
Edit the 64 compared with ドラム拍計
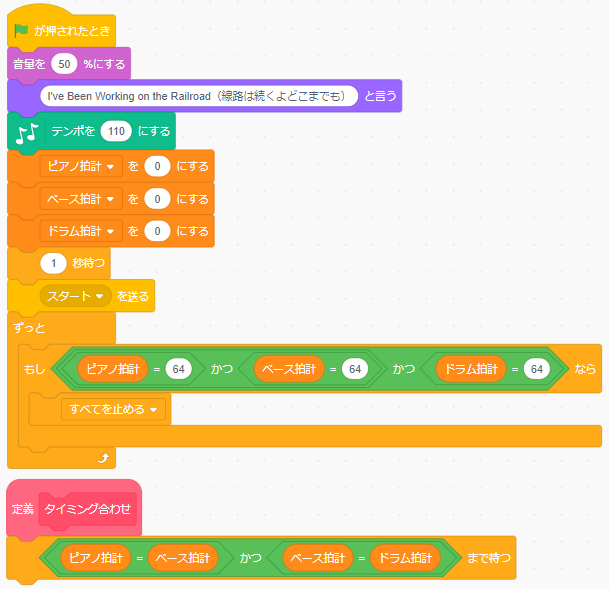[x=537, y=369]
